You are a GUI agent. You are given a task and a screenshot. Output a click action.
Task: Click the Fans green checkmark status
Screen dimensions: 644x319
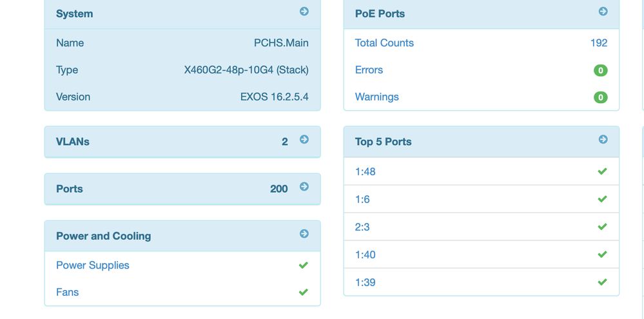click(x=303, y=293)
